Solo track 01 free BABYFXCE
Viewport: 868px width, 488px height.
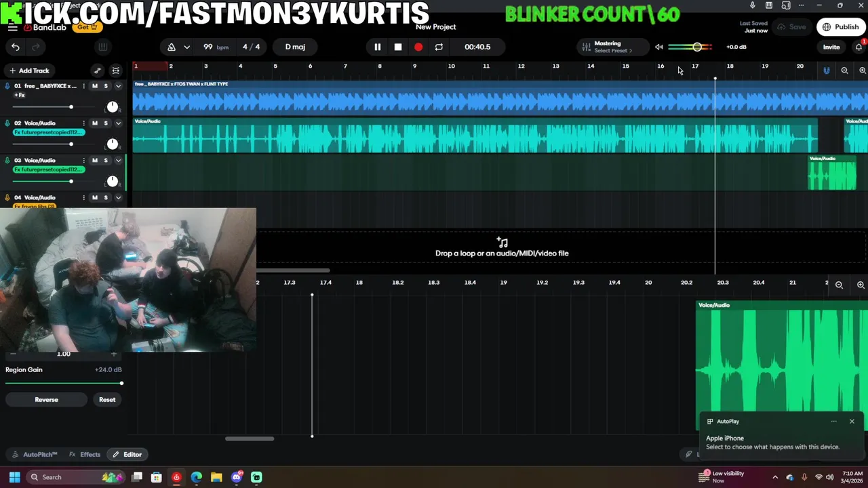(x=106, y=86)
